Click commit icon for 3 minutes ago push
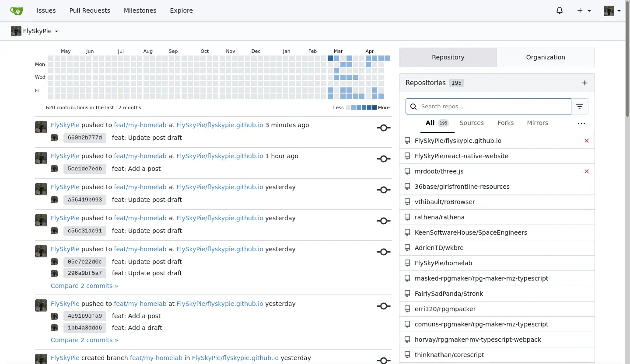The width and height of the screenshot is (630, 364). tap(384, 128)
